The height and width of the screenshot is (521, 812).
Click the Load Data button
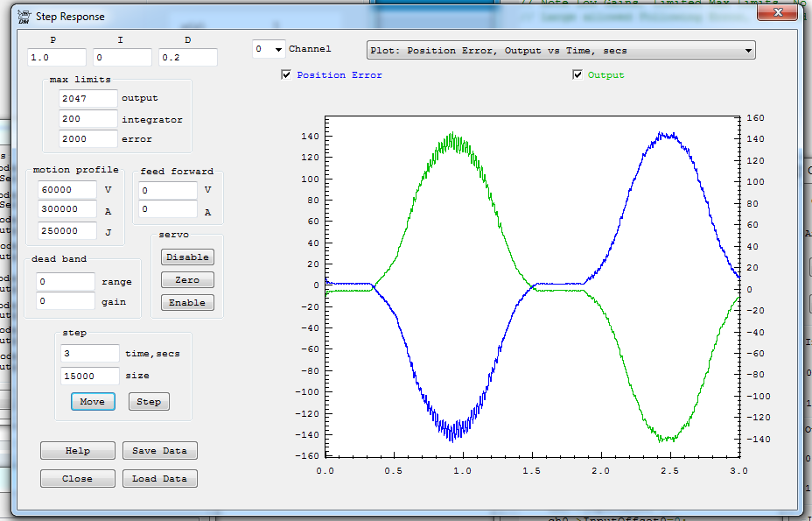click(x=159, y=479)
